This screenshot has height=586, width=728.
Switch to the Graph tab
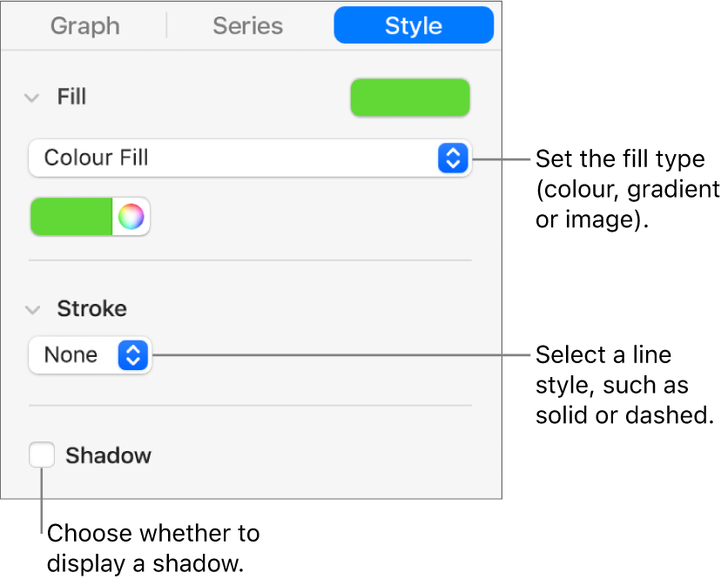(84, 26)
